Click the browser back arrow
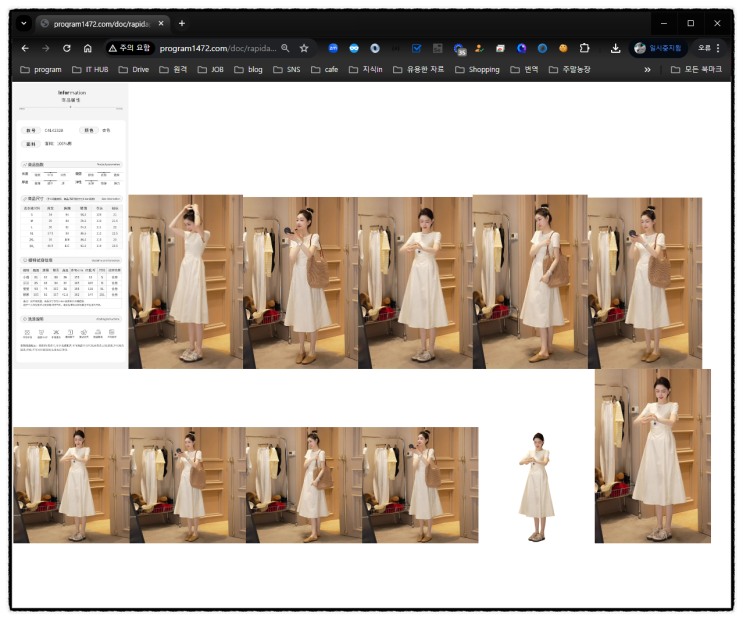 [x=25, y=48]
